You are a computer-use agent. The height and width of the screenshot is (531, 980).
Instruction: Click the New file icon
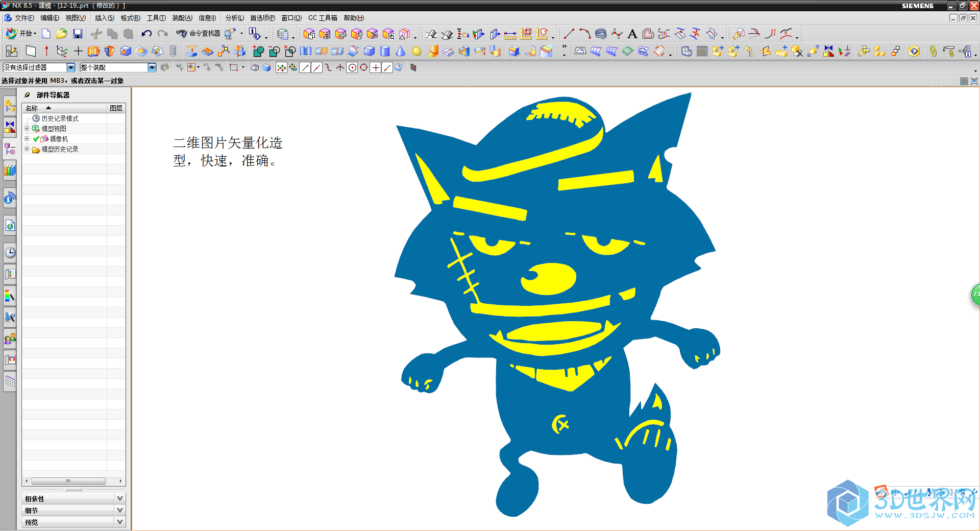click(46, 34)
